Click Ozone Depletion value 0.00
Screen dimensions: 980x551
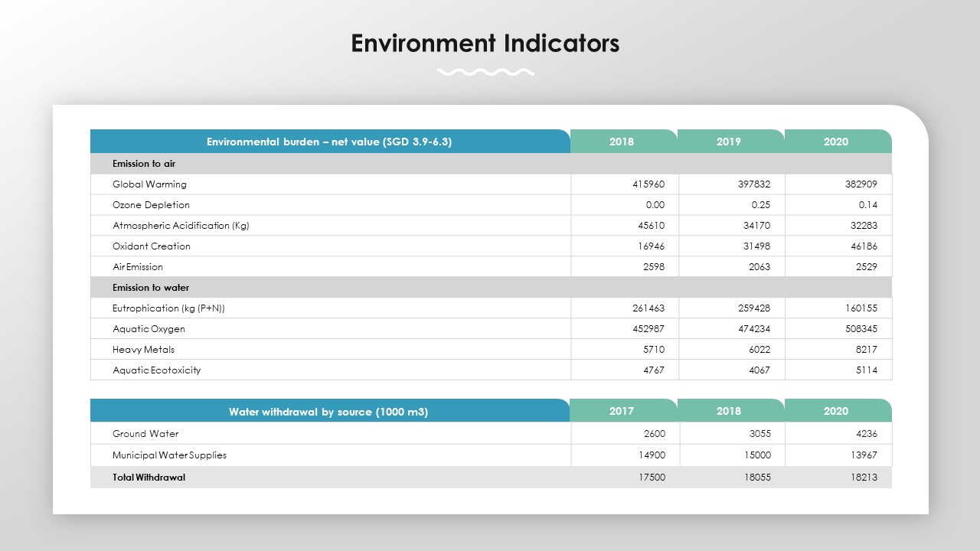coord(655,205)
